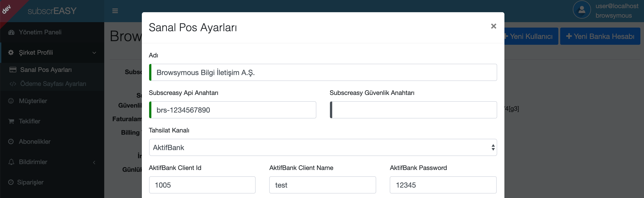Screen dimensions: 644x198
Task: Click the Sanal Pos Ayarları card icon
Action: tap(13, 70)
